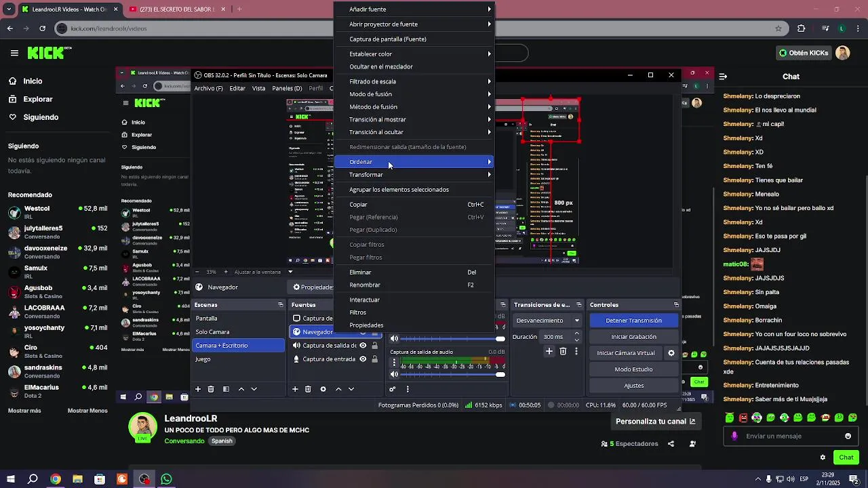This screenshot has width=868, height=488.
Task: Remove transition with trash icon in Transiciones
Action: pos(563,351)
